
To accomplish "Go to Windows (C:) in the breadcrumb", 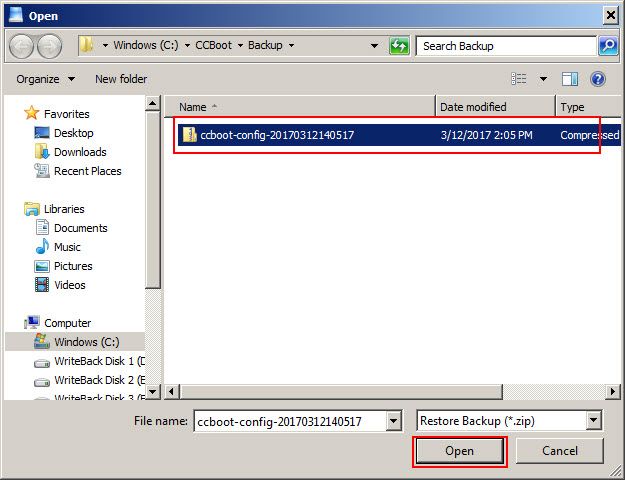I will pos(146,45).
